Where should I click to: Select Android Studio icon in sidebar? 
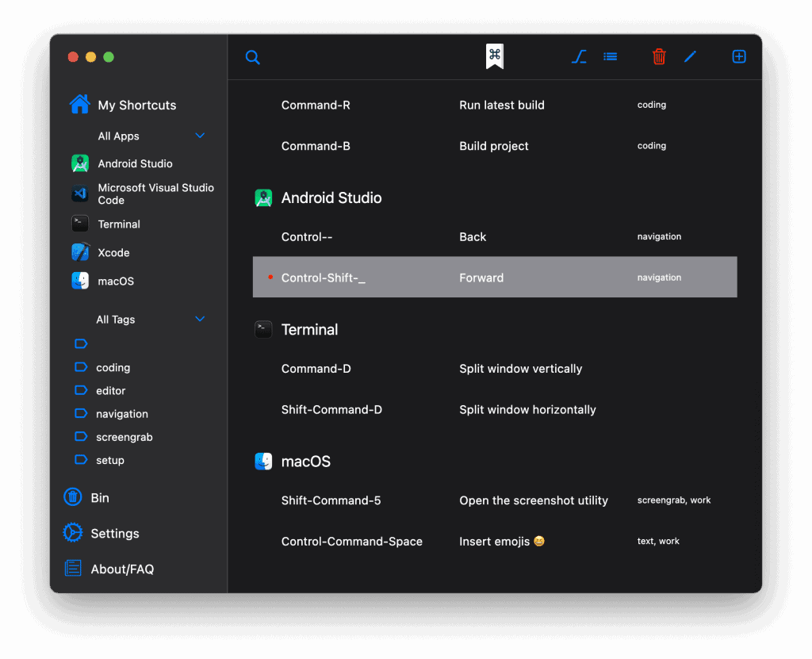(x=80, y=163)
